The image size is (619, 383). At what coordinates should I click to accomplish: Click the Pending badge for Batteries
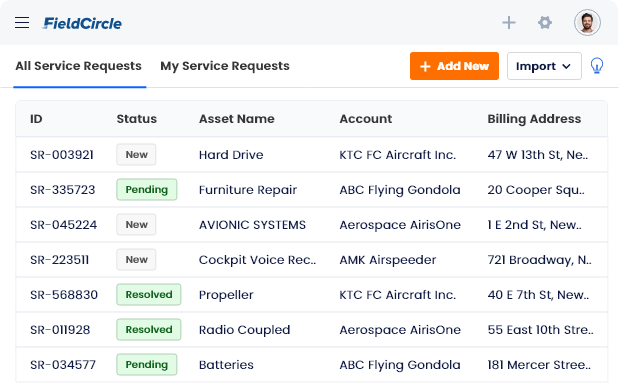[146, 364]
